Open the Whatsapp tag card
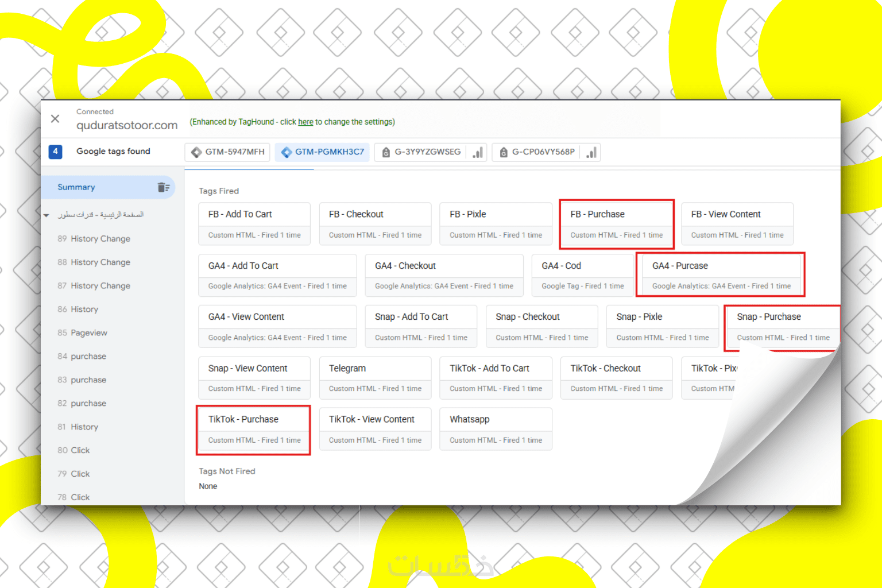This screenshot has width=882, height=588. [x=496, y=429]
